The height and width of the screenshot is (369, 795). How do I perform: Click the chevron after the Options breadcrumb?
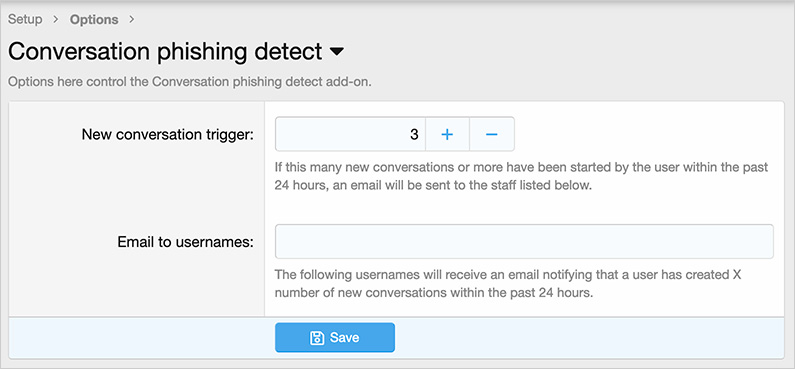pos(132,20)
